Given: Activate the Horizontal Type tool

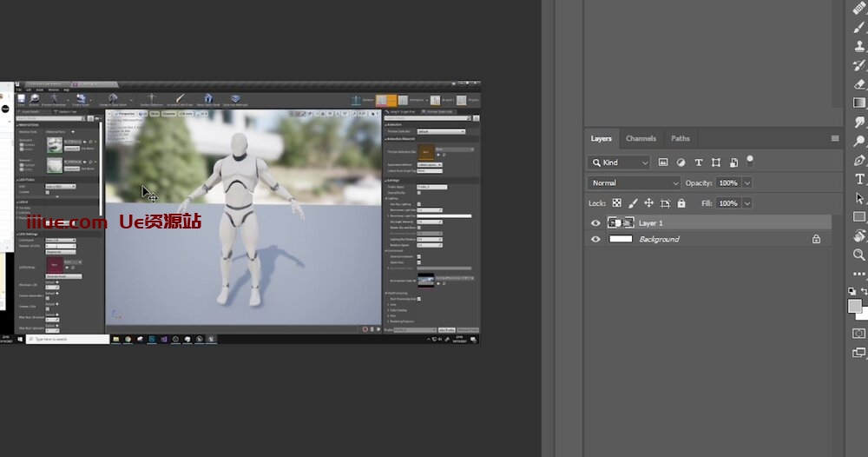Looking at the screenshot, I should coord(859,180).
